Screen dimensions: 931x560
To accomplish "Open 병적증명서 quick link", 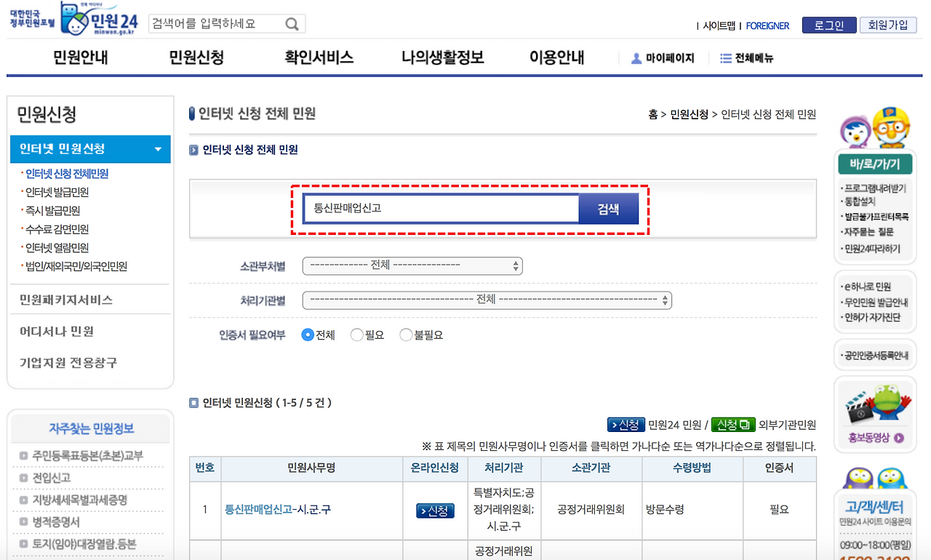I will click(56, 522).
